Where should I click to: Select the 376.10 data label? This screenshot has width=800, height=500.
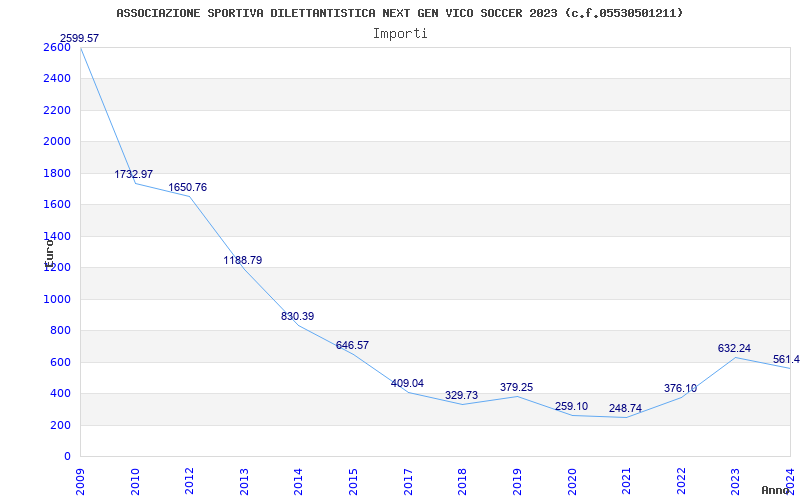click(681, 388)
